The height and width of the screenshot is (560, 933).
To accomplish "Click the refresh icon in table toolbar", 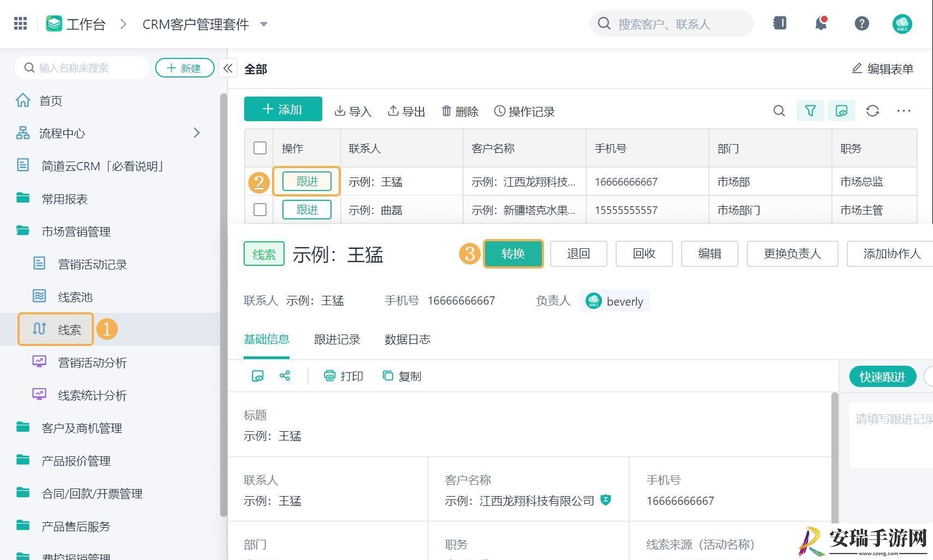I will point(872,111).
